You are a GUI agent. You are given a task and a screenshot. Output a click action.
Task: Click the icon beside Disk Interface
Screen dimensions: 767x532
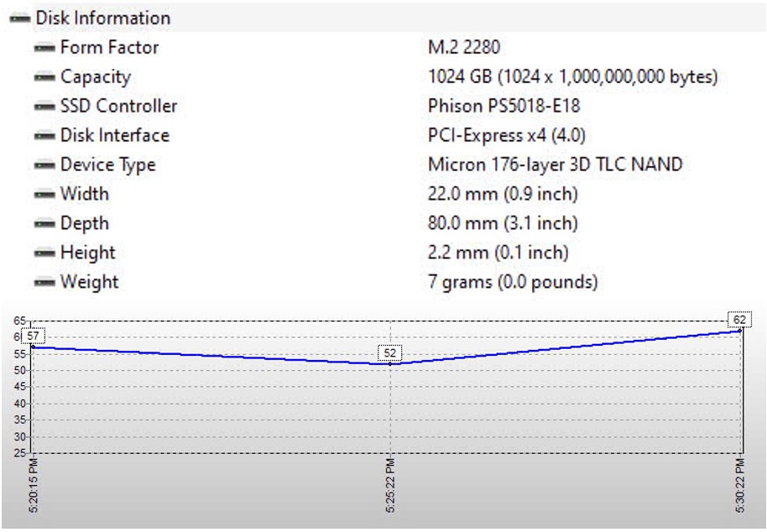pyautogui.click(x=45, y=136)
